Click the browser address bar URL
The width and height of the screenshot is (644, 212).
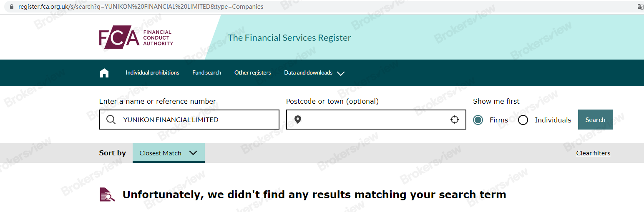141,7
